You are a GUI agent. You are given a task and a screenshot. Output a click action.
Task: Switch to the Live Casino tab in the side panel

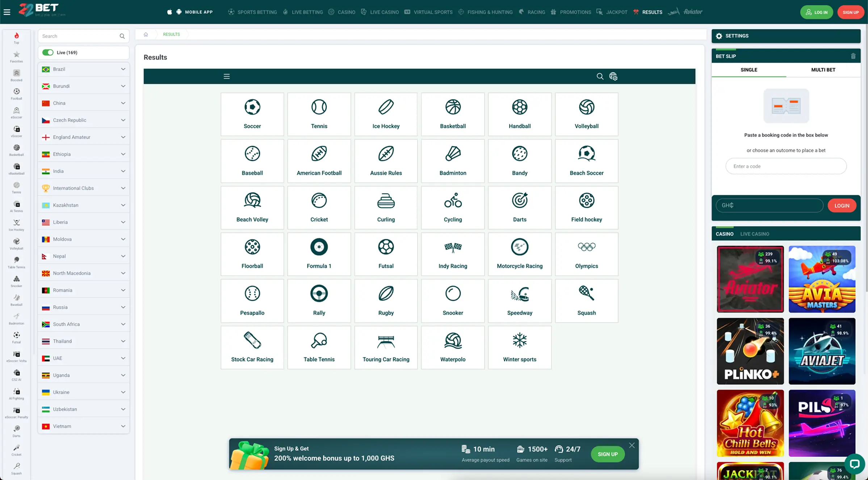(x=755, y=234)
